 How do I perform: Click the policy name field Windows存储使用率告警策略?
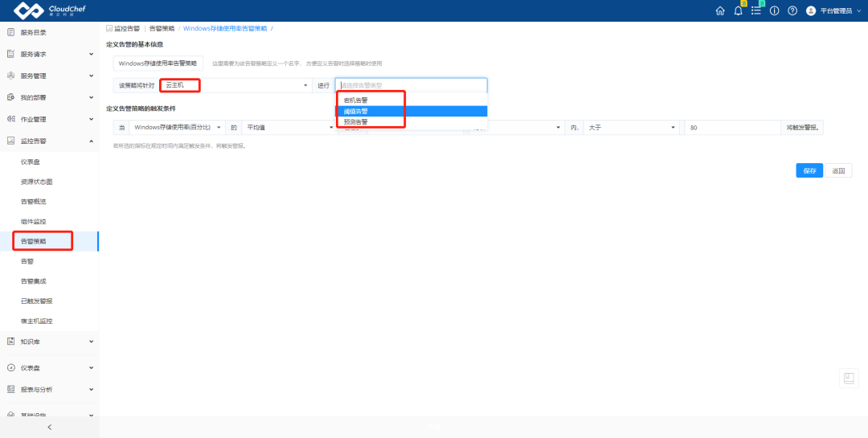pos(158,63)
